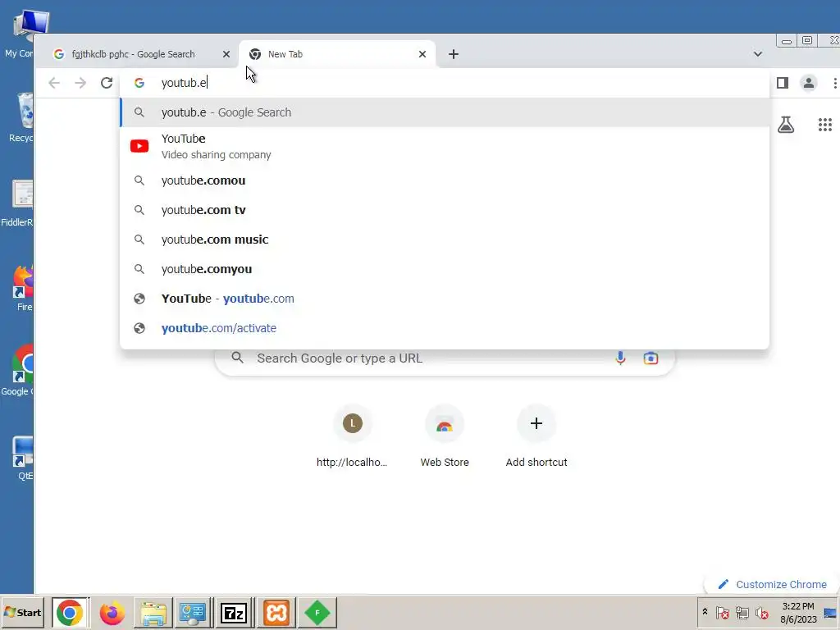Open 7-Zip from the taskbar
The image size is (840, 630).
[234, 612]
